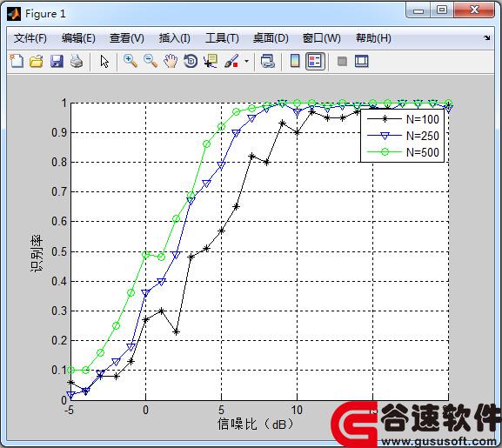Click the Link Plot icon
This screenshot has height=448, width=502.
268,61
